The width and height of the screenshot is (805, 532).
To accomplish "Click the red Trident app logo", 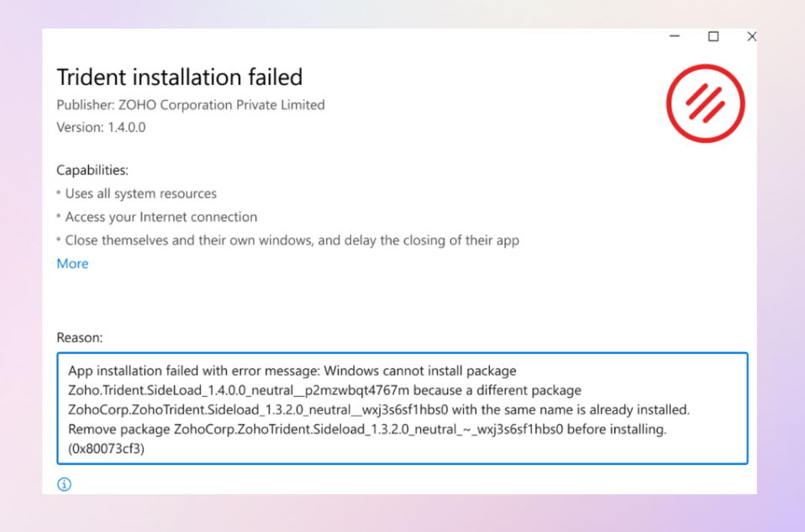I will pos(706,103).
